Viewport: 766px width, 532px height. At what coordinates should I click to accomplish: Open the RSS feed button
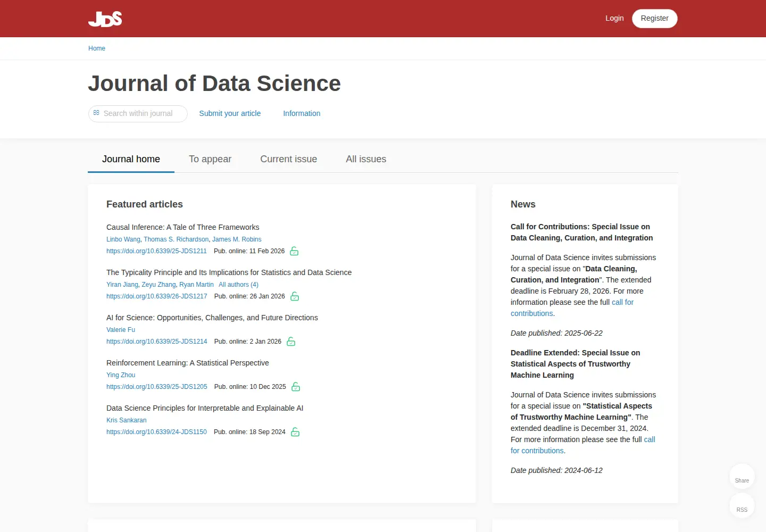click(742, 506)
